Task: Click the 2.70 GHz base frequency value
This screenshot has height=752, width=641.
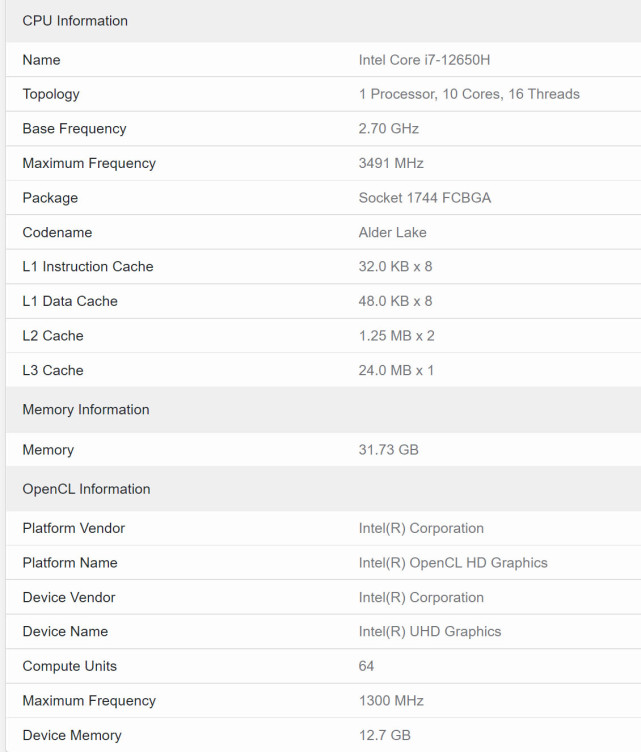Action: pos(389,129)
